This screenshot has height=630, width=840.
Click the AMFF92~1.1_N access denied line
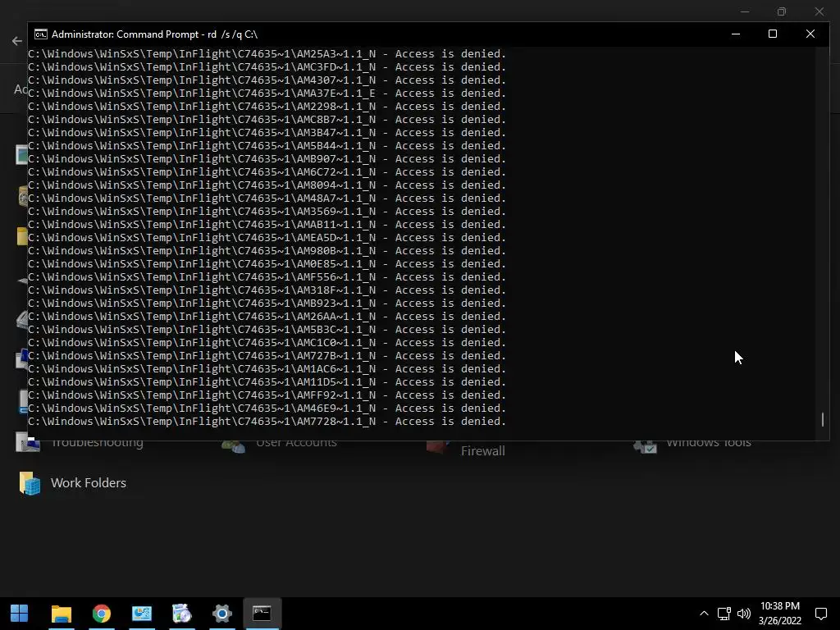[x=267, y=395]
